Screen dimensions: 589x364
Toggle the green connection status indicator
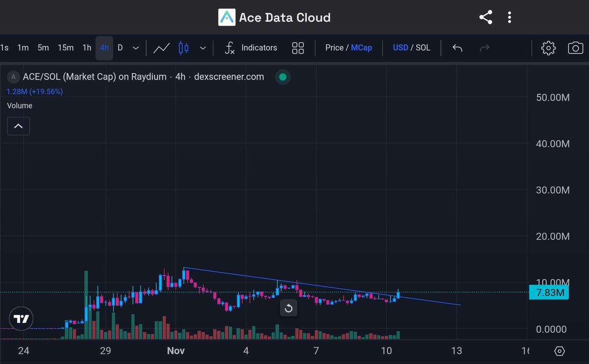pyautogui.click(x=283, y=77)
